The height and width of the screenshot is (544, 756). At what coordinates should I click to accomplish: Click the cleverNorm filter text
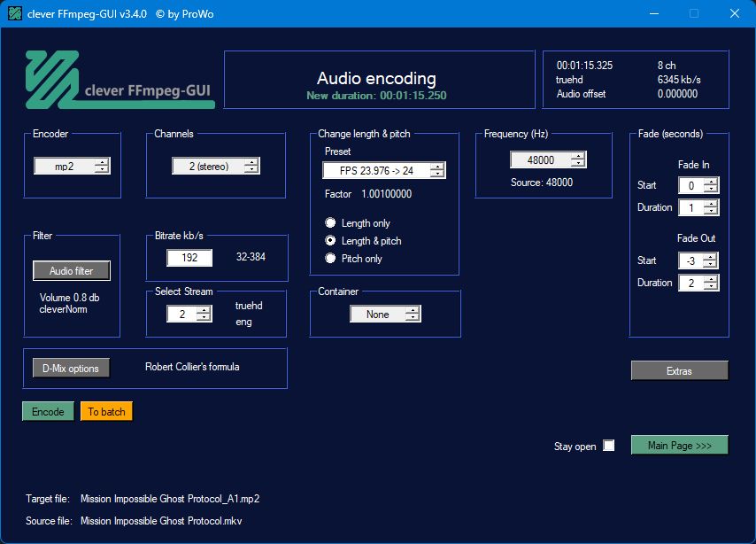tap(63, 309)
